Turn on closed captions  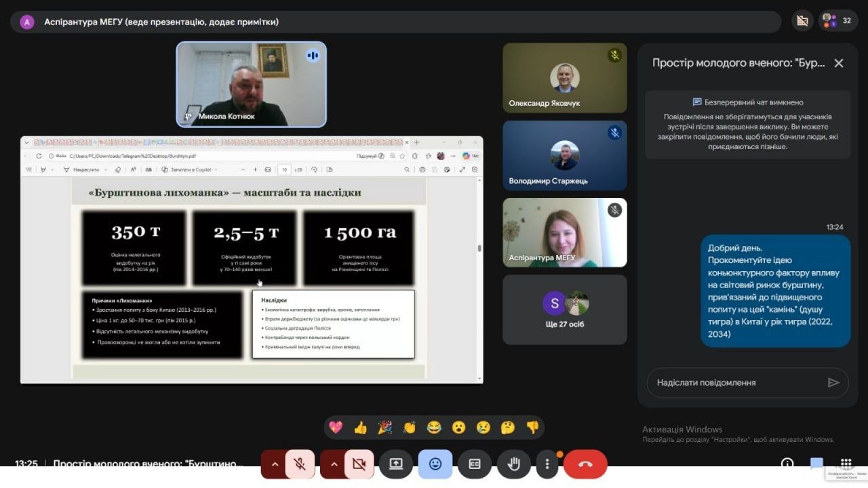tap(474, 464)
